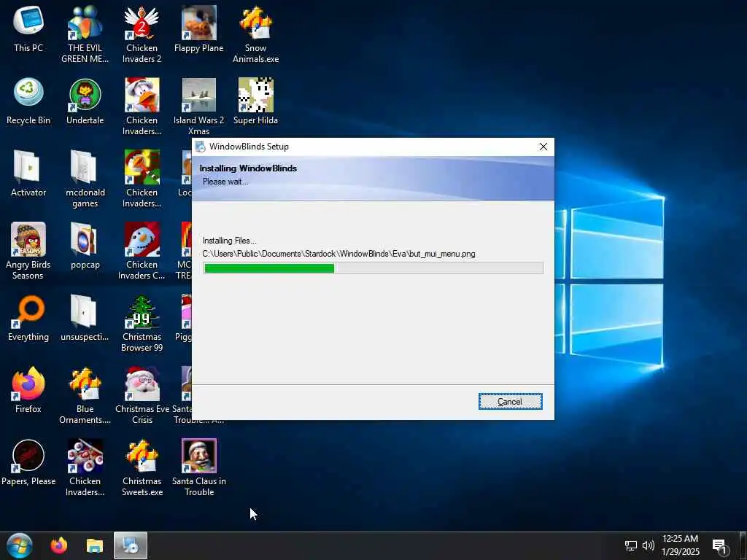Select Christmas Sweets.exe icon
The image size is (747, 560).
coord(142,467)
